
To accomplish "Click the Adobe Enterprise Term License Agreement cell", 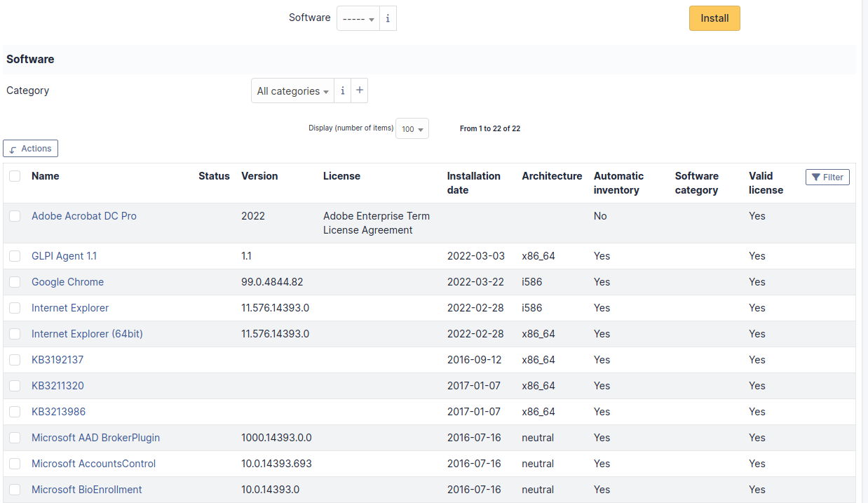I will click(377, 223).
